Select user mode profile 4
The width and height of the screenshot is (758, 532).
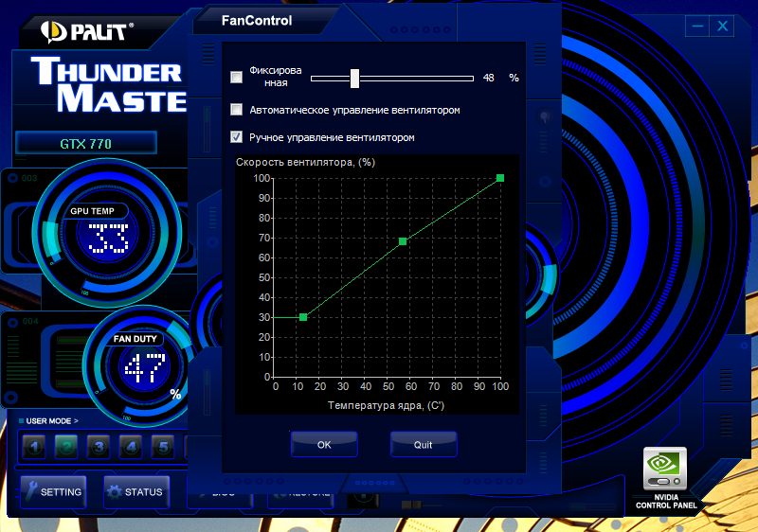point(131,447)
